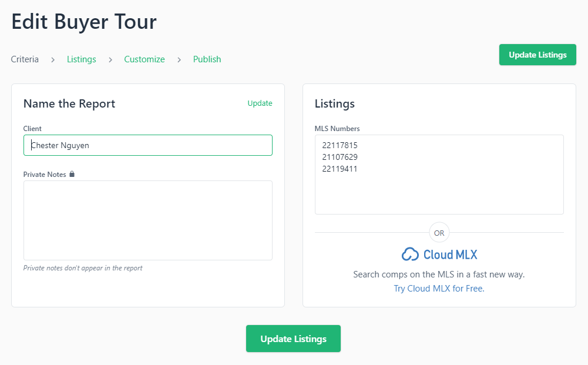Click the chevron between Listings and Customize
The width and height of the screenshot is (588, 365).
[109, 59]
